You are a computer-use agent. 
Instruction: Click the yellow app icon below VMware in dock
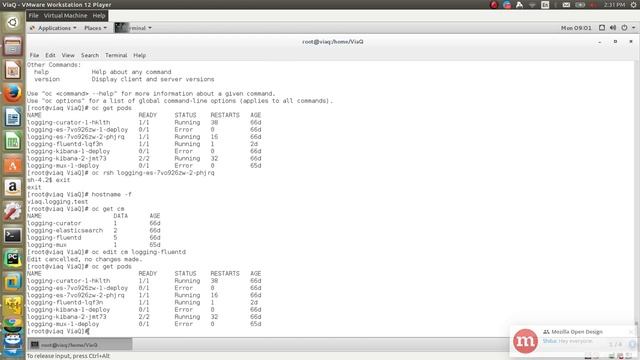(12, 306)
